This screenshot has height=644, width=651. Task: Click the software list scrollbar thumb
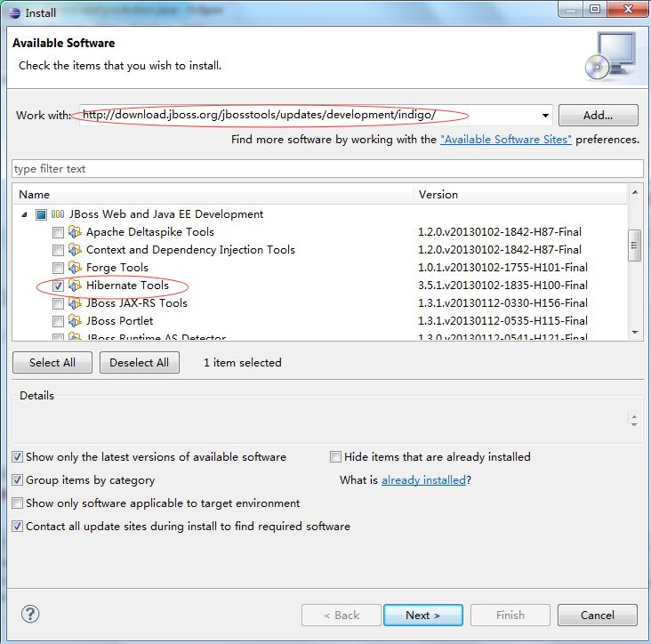tap(634, 246)
